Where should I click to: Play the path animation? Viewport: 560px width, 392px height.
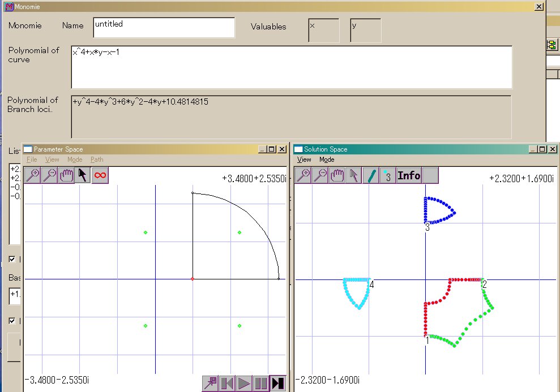click(243, 384)
